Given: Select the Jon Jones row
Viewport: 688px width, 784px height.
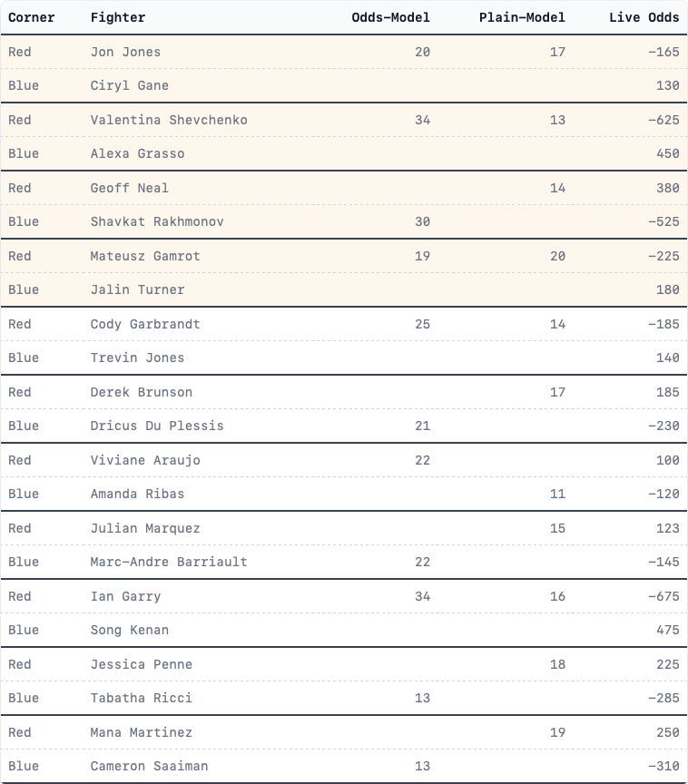Looking at the screenshot, I should (344, 52).
